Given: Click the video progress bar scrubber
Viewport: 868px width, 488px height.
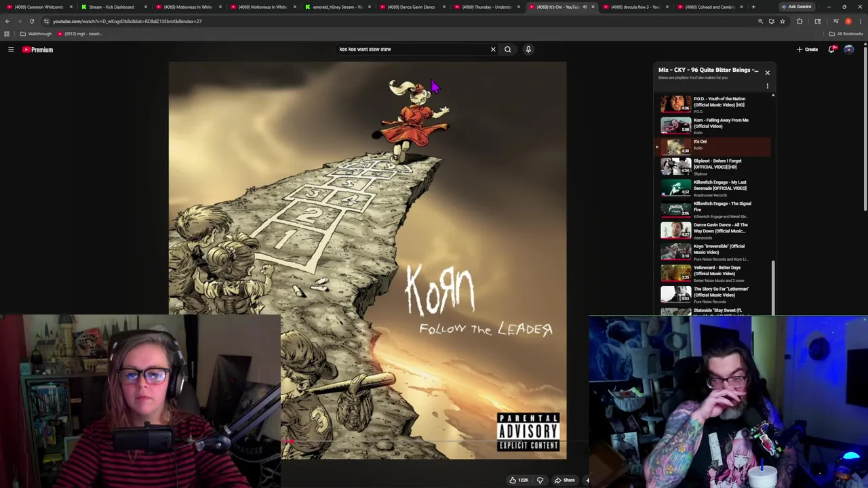Looking at the screenshot, I should [x=290, y=442].
